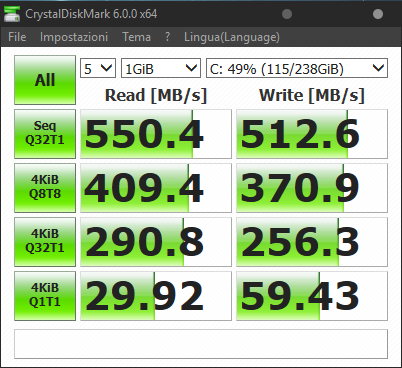
Task: Expand the 1GiB test size dropdown
Action: (161, 68)
